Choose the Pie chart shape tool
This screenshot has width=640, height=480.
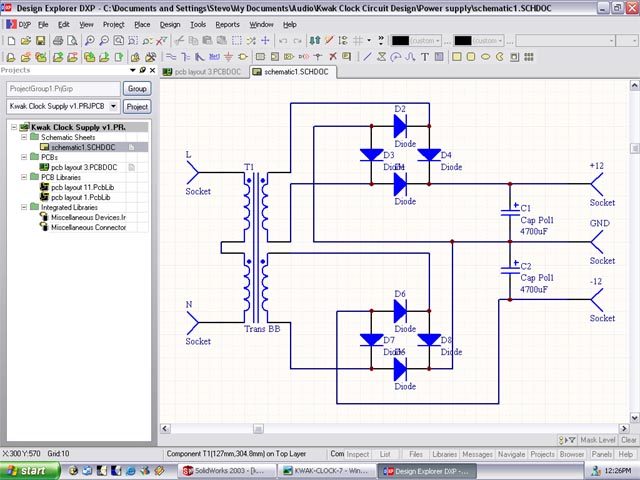point(500,57)
